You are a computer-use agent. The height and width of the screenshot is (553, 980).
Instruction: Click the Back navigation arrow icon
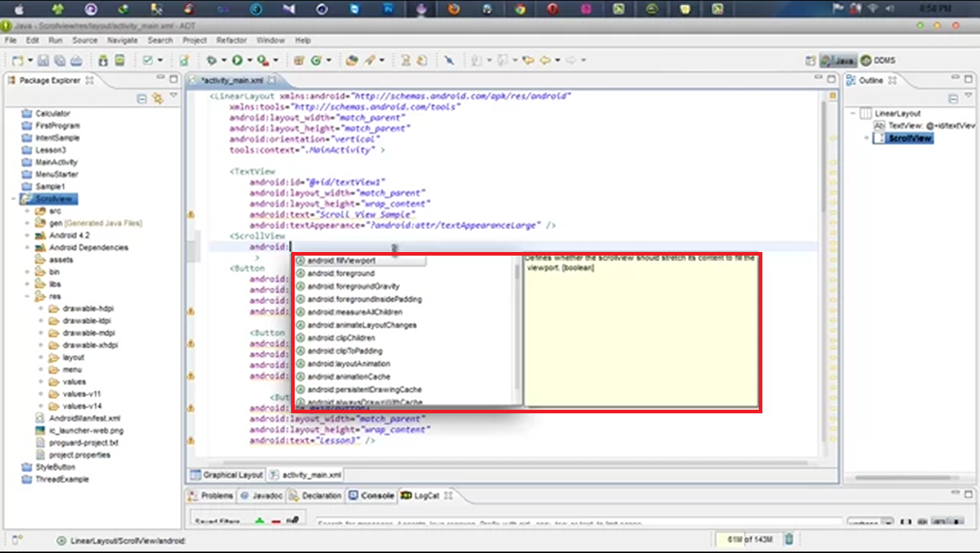545,60
